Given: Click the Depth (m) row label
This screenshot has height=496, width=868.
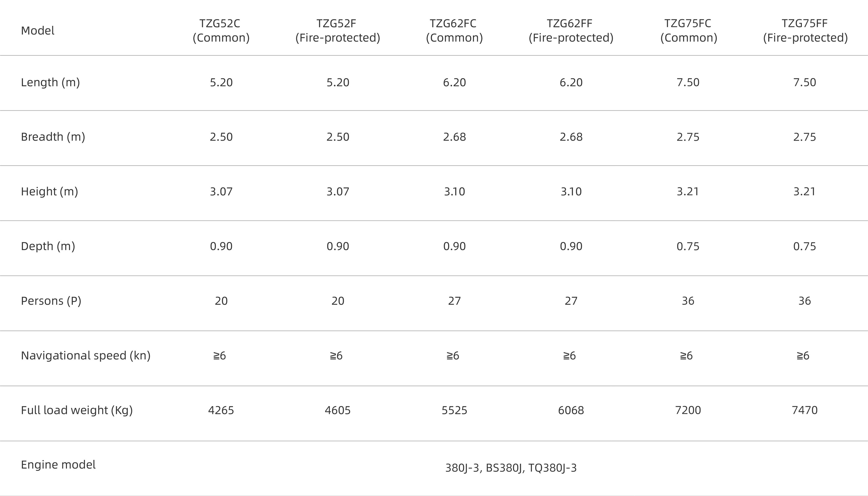Looking at the screenshot, I should point(48,246).
